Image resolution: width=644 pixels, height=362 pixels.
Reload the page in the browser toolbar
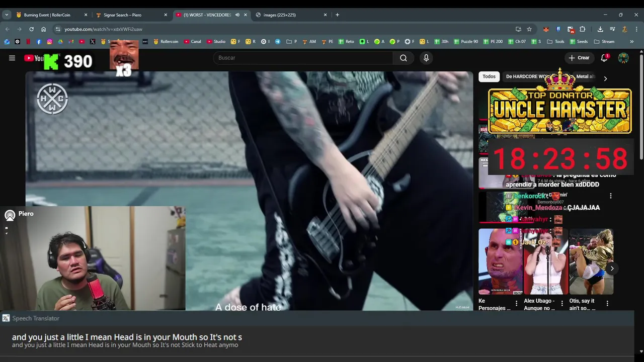point(31,29)
